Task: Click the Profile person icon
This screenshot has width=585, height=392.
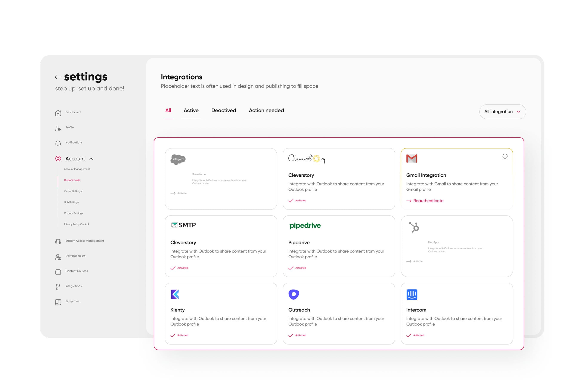Action: 58,128
